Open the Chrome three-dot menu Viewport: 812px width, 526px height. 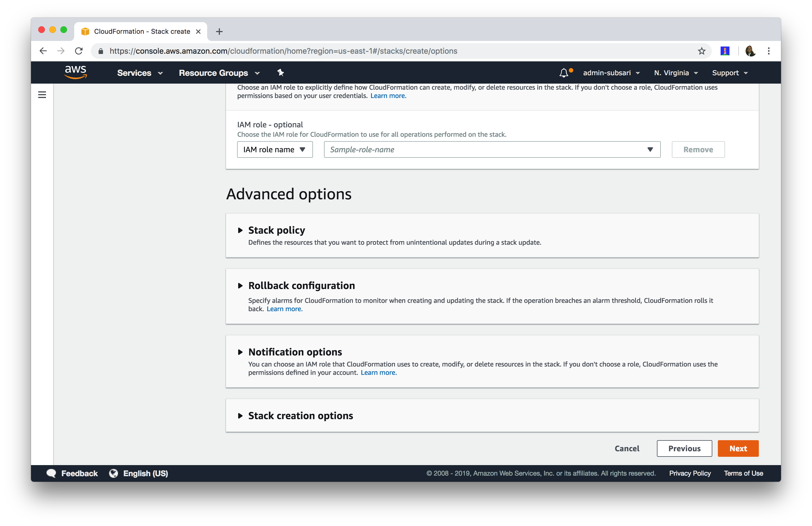click(x=769, y=51)
